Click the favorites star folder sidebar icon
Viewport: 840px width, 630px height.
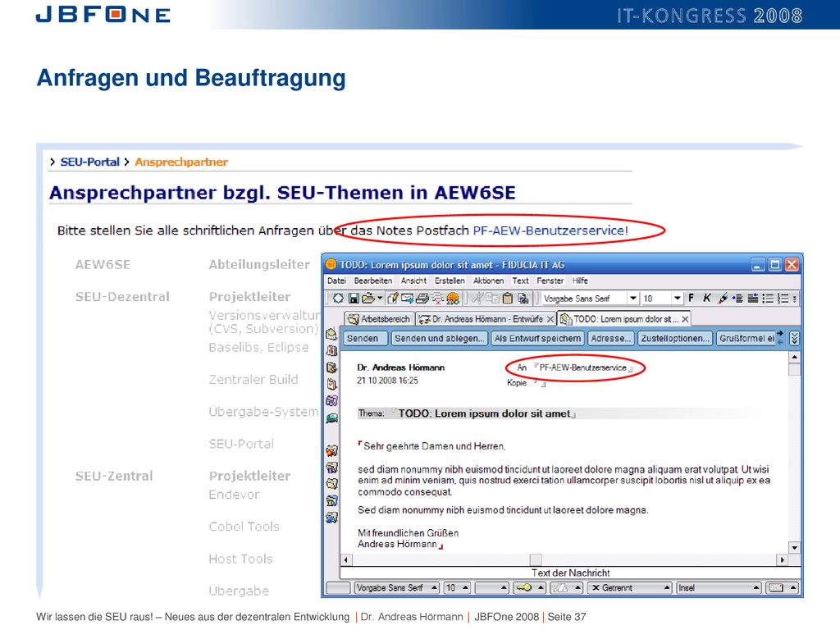[331, 451]
